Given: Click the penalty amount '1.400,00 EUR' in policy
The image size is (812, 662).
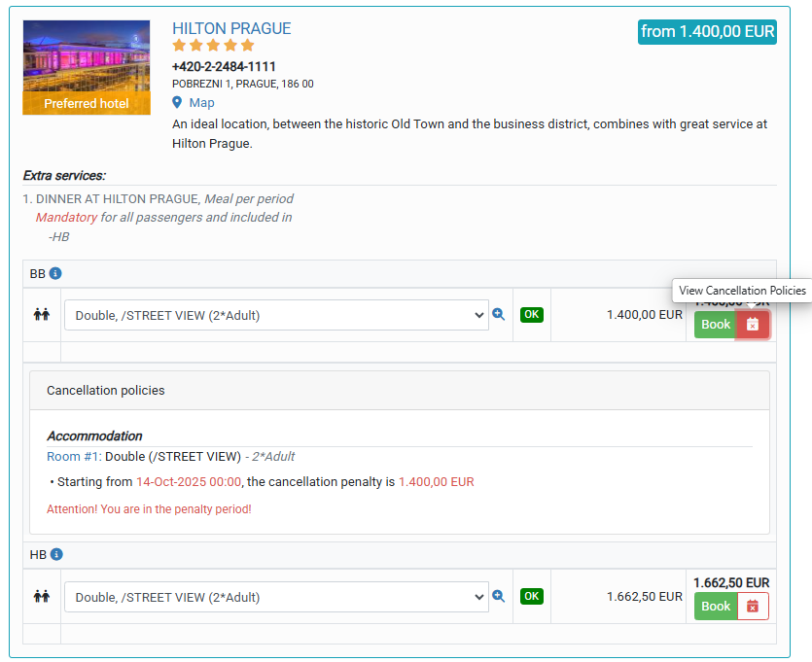Looking at the screenshot, I should click(436, 482).
